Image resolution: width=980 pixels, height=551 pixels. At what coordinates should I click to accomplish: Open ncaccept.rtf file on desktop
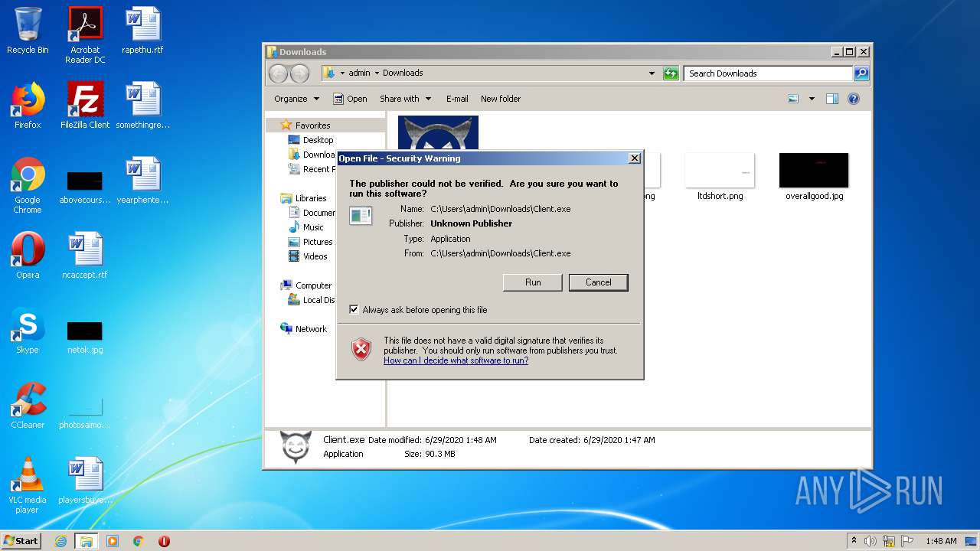point(85,256)
